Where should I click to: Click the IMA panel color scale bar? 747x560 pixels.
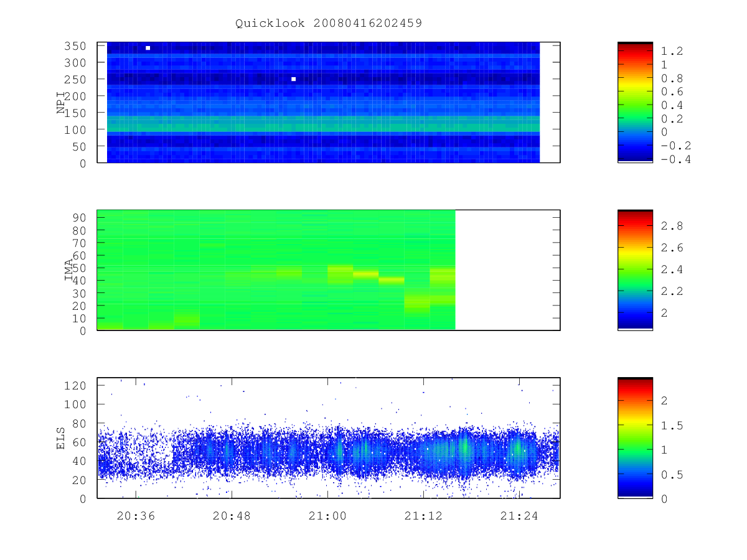coord(635,270)
